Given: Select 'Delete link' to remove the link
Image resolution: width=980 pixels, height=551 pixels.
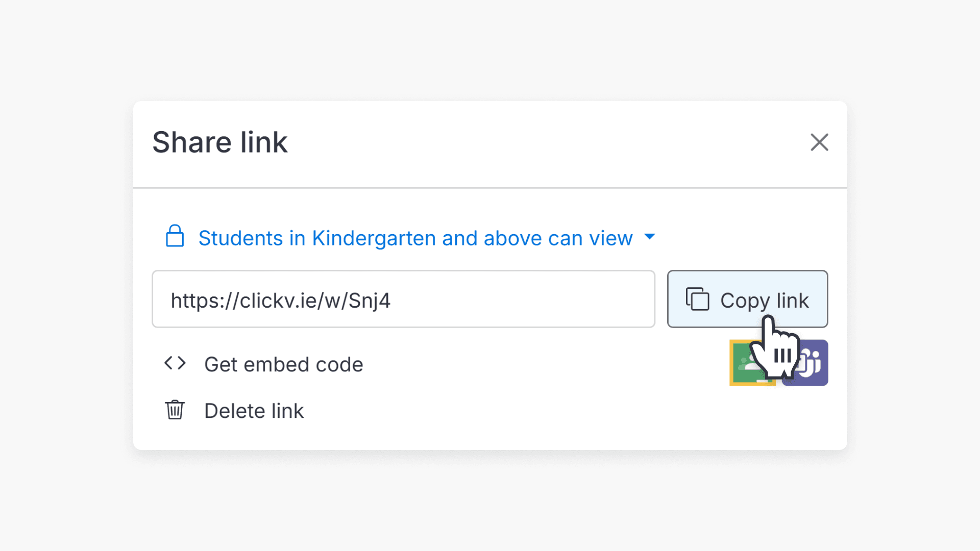Looking at the screenshot, I should pos(254,410).
